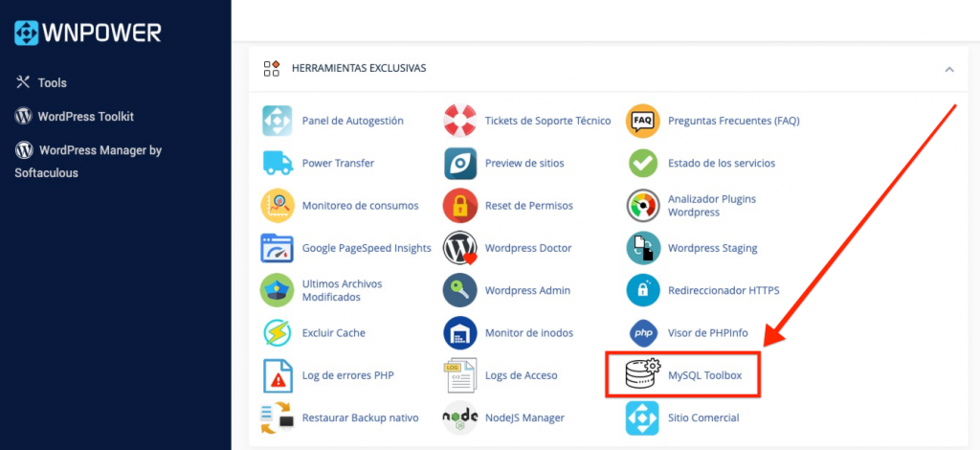Open the Visor de PHPInfo link
Viewport: 980px width, 450px height.
click(707, 332)
